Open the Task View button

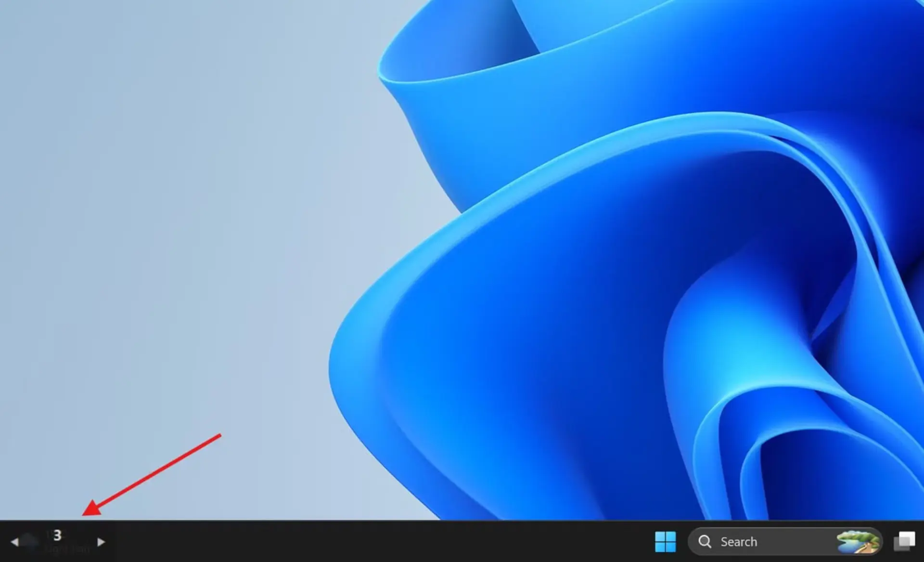click(x=904, y=541)
